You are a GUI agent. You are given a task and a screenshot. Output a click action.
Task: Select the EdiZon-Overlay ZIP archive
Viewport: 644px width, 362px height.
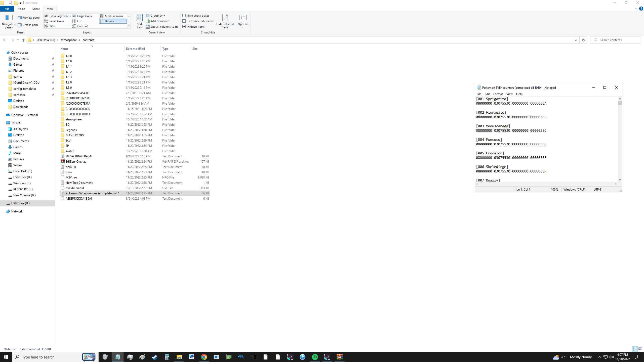135,162
